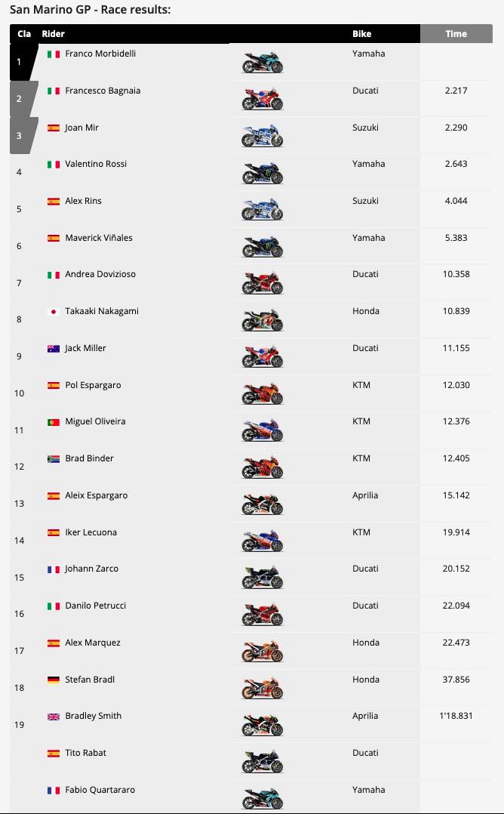The width and height of the screenshot is (504, 814).
Task: Click the Australian flag beside Jack Miller
Action: tap(54, 349)
